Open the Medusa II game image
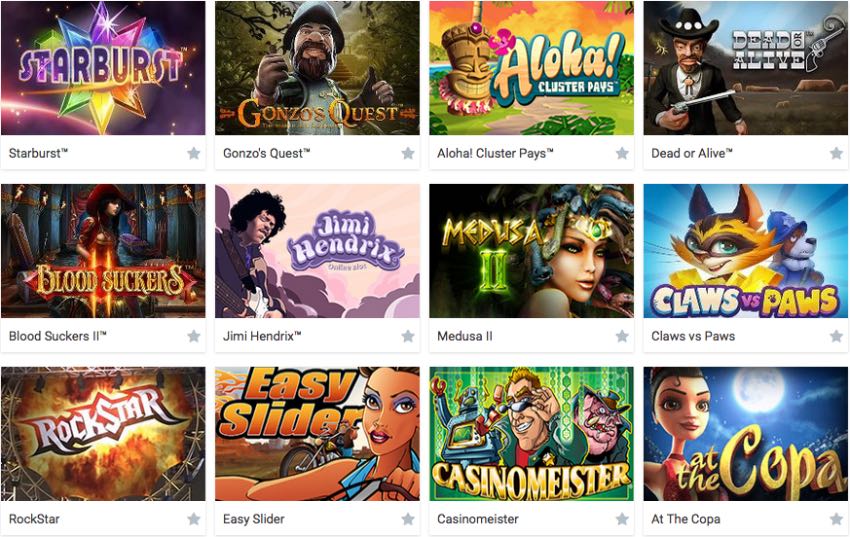 [x=531, y=251]
